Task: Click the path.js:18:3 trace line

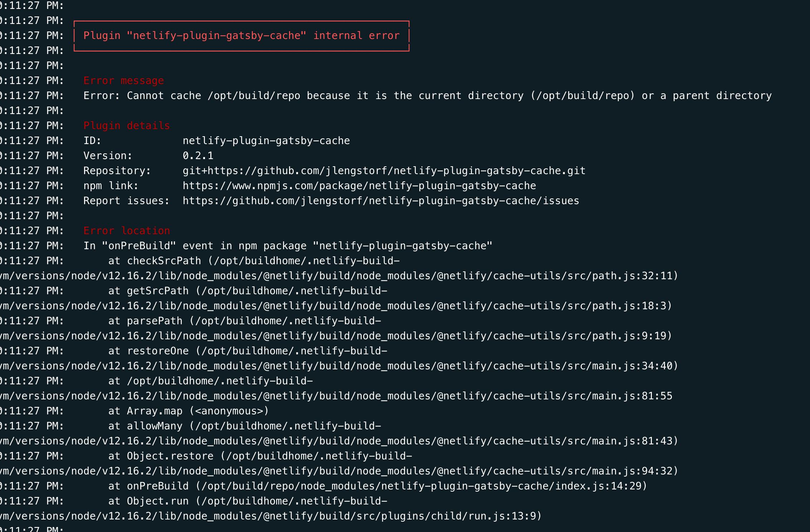Action: 336,306
